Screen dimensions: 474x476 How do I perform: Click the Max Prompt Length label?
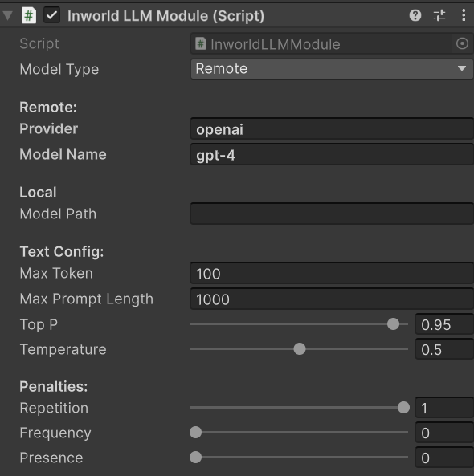87,299
